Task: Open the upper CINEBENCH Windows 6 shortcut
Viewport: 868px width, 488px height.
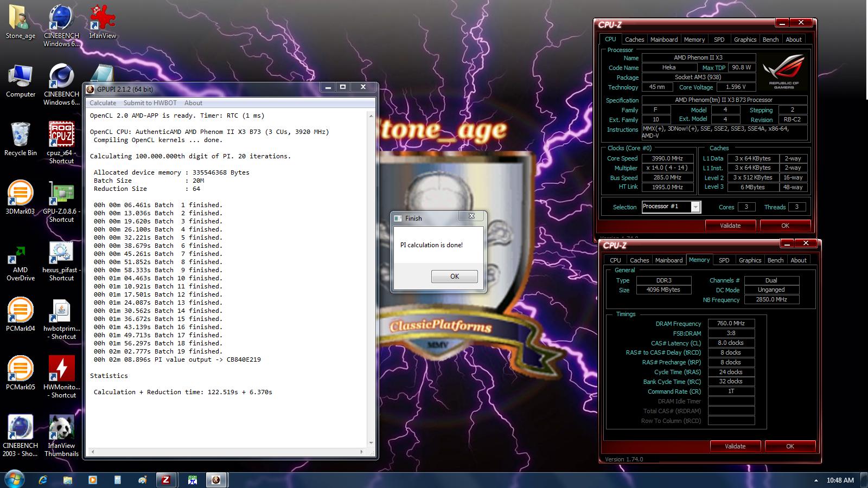Action: [61, 25]
